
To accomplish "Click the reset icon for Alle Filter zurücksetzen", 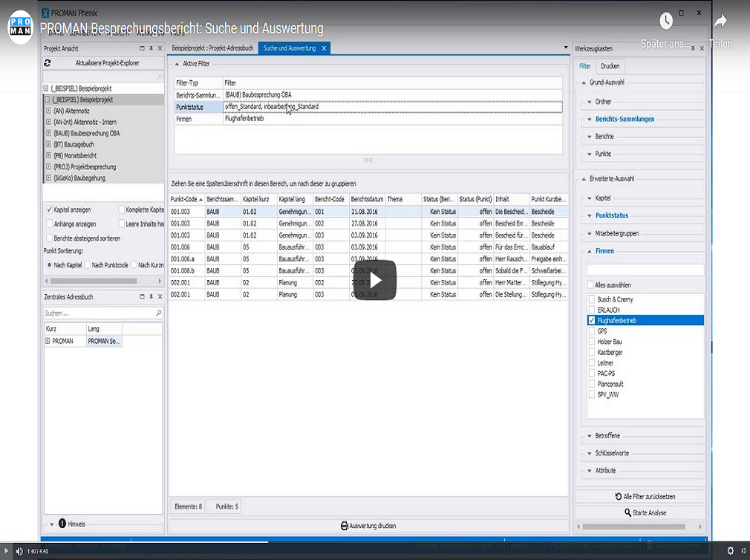I will coord(619,496).
